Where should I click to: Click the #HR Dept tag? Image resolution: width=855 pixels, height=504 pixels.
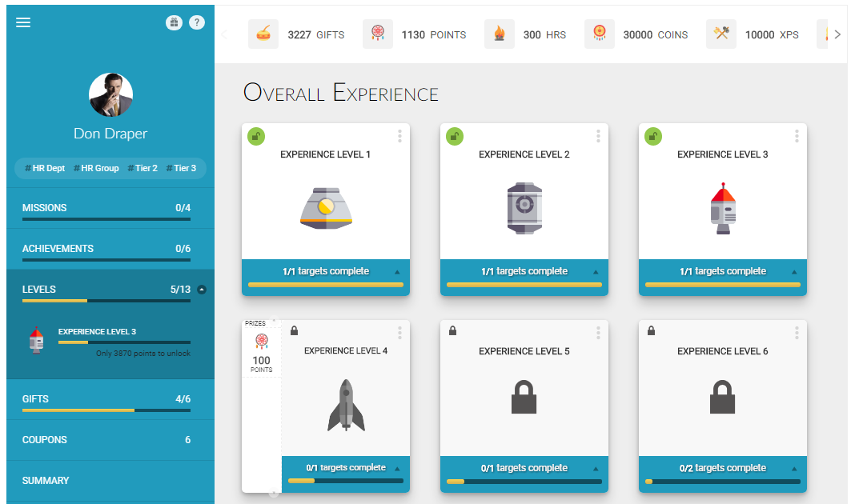pos(45,168)
